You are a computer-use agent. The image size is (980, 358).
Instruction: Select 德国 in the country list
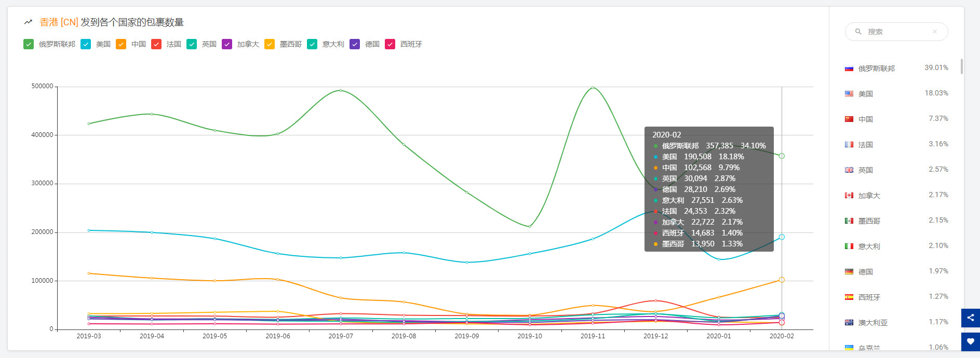865,272
